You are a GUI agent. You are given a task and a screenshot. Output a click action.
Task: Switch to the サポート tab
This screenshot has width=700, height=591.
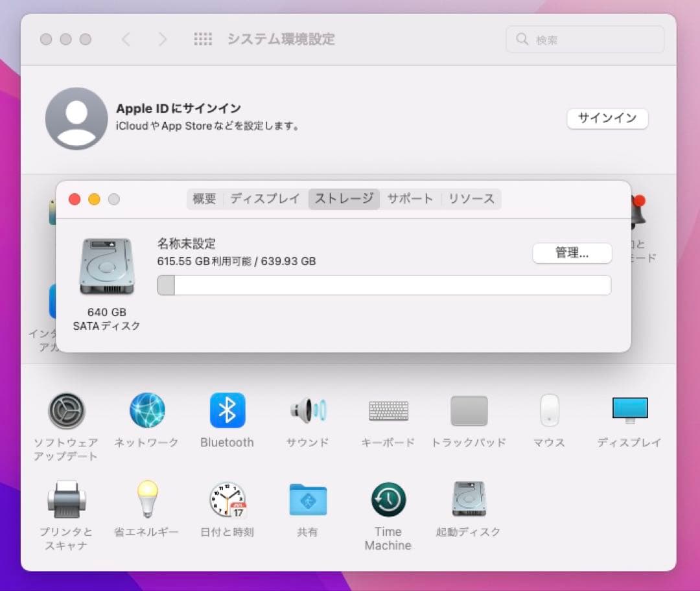pos(410,199)
